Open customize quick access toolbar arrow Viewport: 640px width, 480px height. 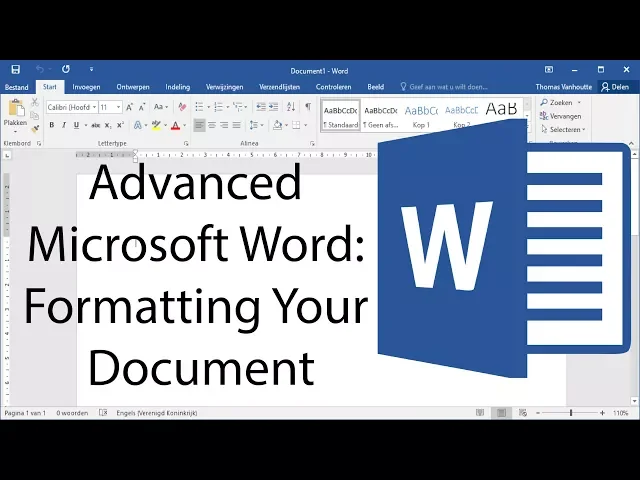(91, 69)
